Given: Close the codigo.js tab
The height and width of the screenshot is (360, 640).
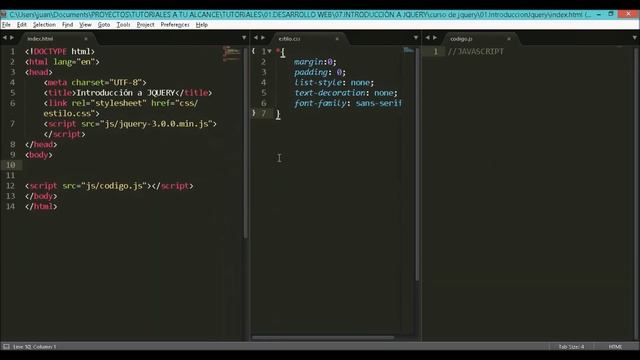Looking at the screenshot, I should [509, 39].
